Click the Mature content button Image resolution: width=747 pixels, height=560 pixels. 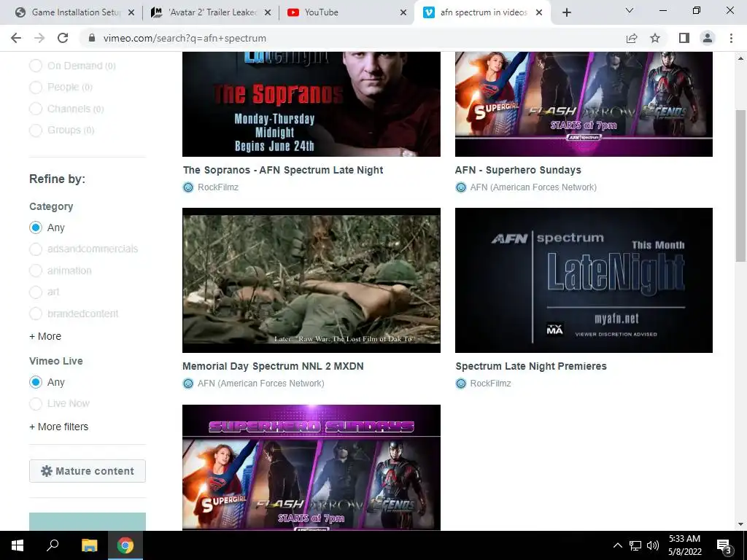[x=88, y=471]
